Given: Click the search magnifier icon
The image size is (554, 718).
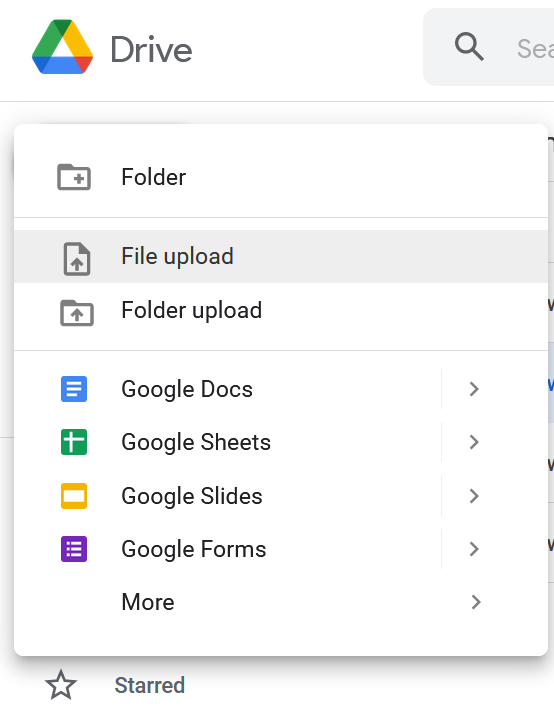Looking at the screenshot, I should 469,47.
